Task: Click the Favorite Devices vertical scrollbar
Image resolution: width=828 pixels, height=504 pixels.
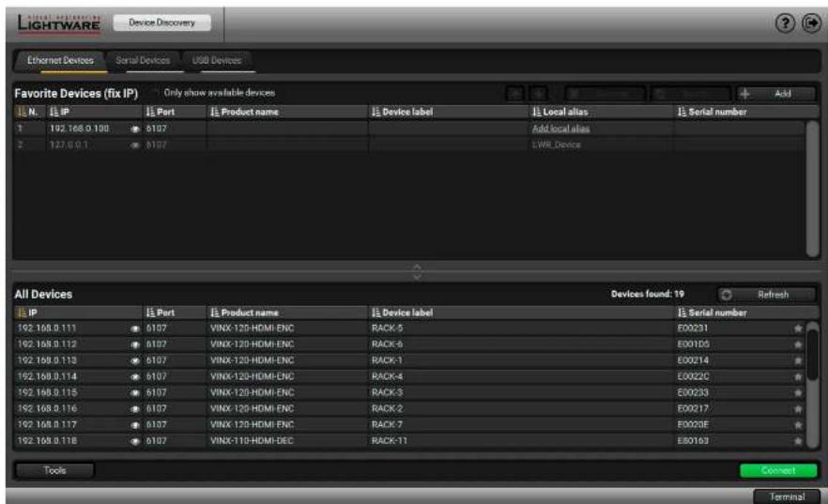Action: tap(812, 190)
